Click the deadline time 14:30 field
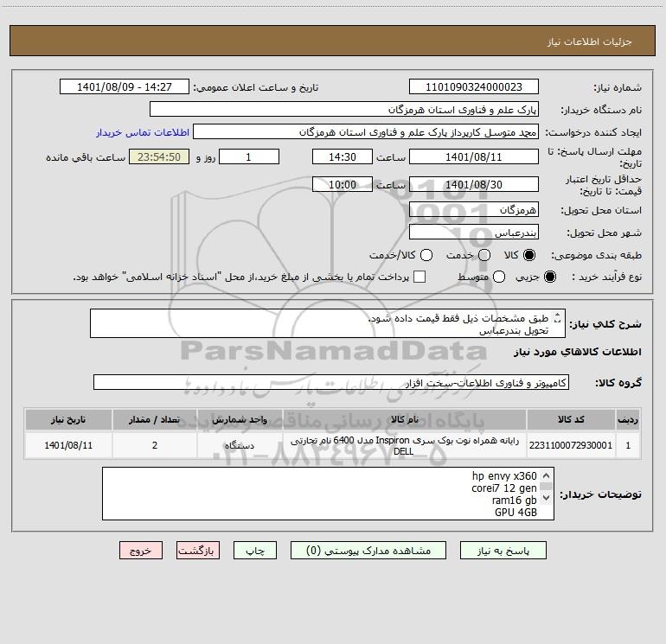 point(343,156)
